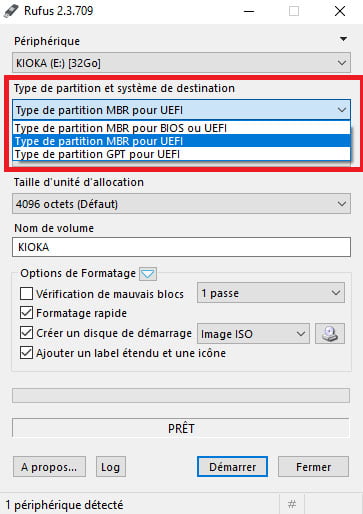
Task: Enable Vérification de mauvais blocs checkbox
Action: [x=26, y=294]
